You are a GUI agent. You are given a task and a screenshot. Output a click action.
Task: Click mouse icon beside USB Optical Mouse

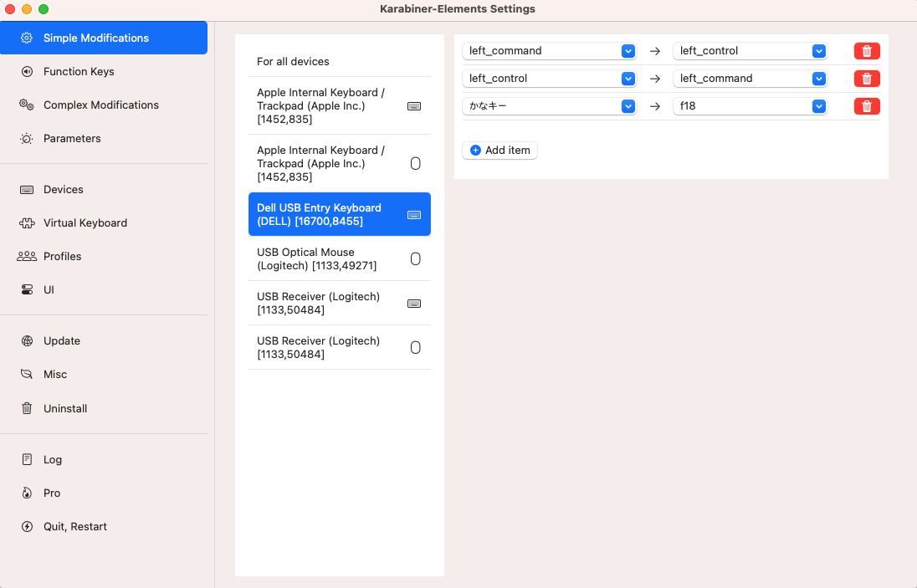415,259
